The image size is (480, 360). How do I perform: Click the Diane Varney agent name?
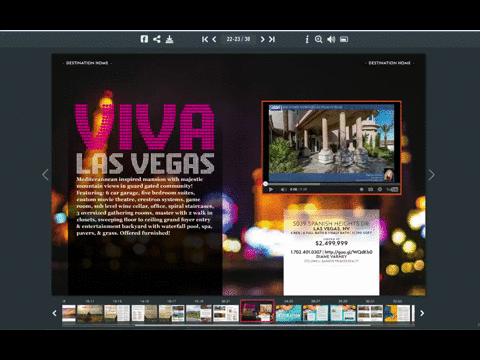click(331, 257)
